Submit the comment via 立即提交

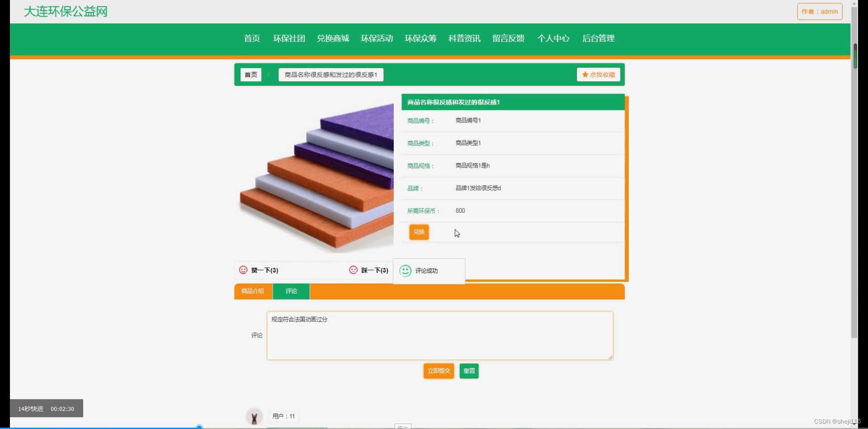[438, 371]
